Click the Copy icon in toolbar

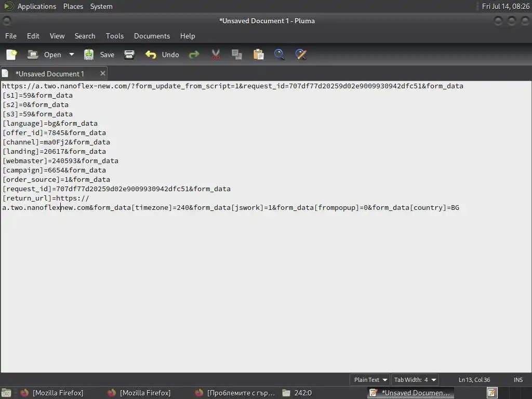pos(237,55)
